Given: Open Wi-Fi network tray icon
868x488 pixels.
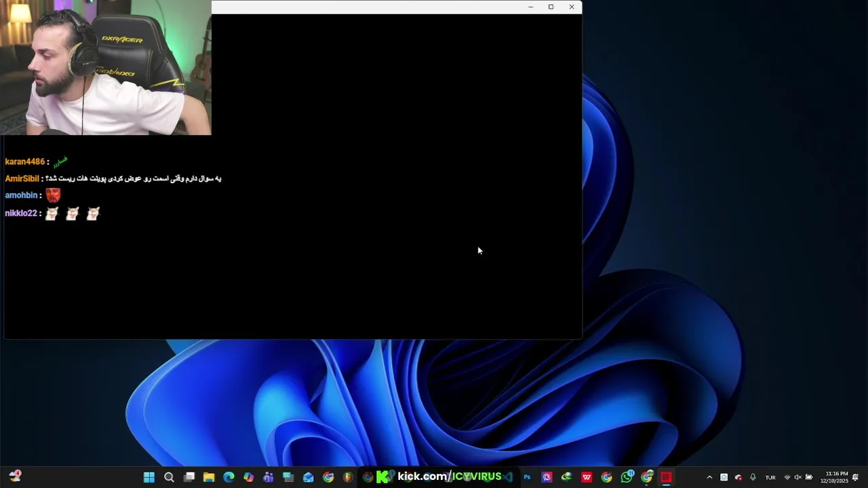Looking at the screenshot, I should (x=787, y=477).
